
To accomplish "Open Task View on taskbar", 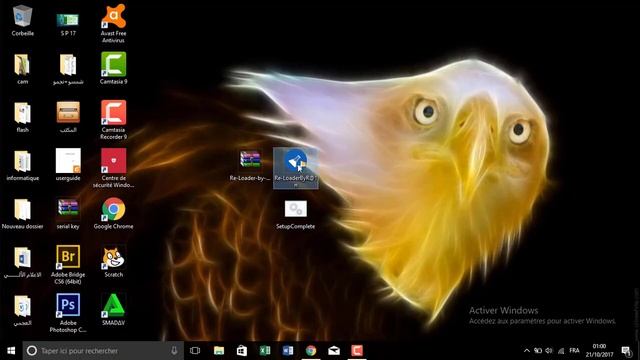I will pyautogui.click(x=195, y=351).
